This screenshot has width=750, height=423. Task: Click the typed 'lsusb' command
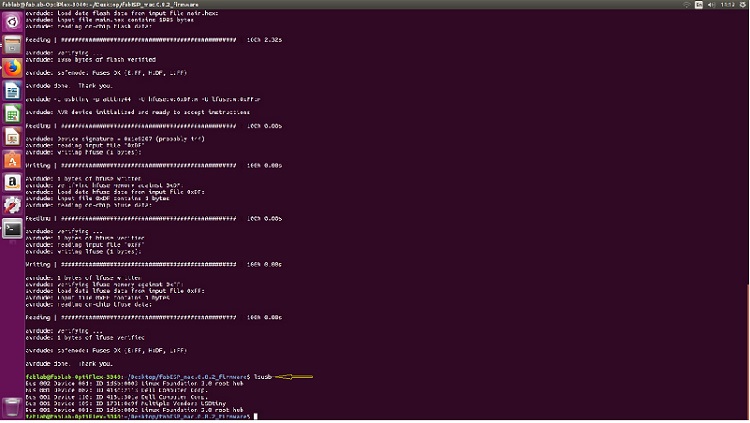point(263,377)
